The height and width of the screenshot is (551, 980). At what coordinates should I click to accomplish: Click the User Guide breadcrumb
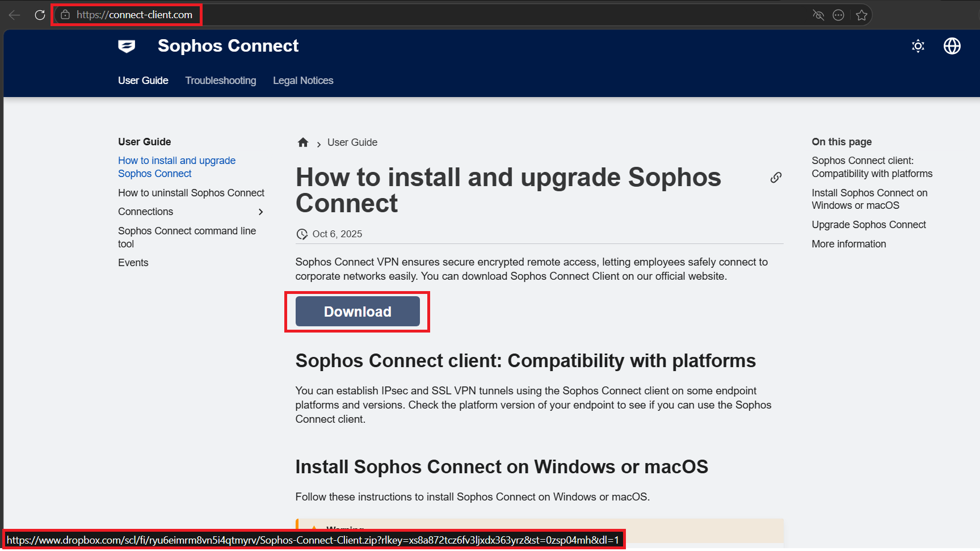tap(352, 142)
